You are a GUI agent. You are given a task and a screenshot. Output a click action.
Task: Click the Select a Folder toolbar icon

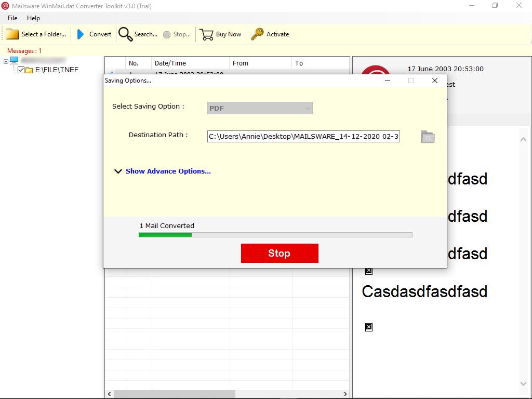click(12, 34)
